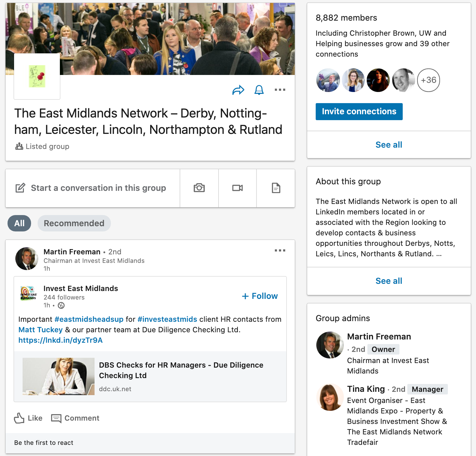Click the share arrow icon on group header
The width and height of the screenshot is (476, 456).
click(238, 90)
